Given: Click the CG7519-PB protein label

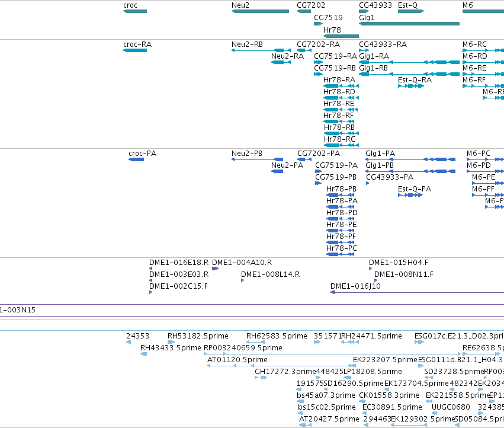Looking at the screenshot, I should (x=336, y=177).
